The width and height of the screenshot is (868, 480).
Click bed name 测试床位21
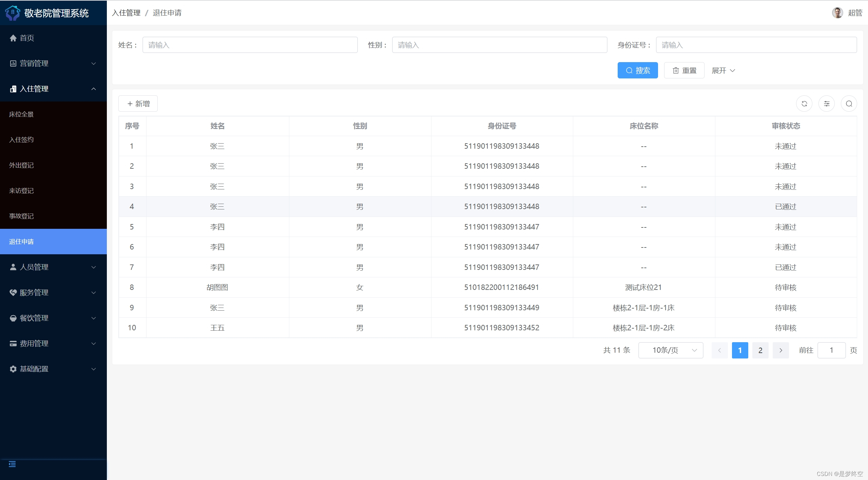pyautogui.click(x=643, y=288)
